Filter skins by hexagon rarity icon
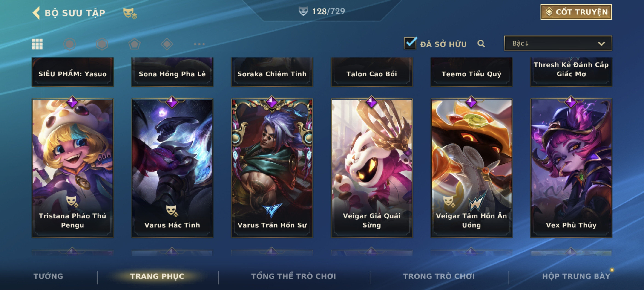Viewport: 644px width, 290px height. pyautogui.click(x=102, y=44)
